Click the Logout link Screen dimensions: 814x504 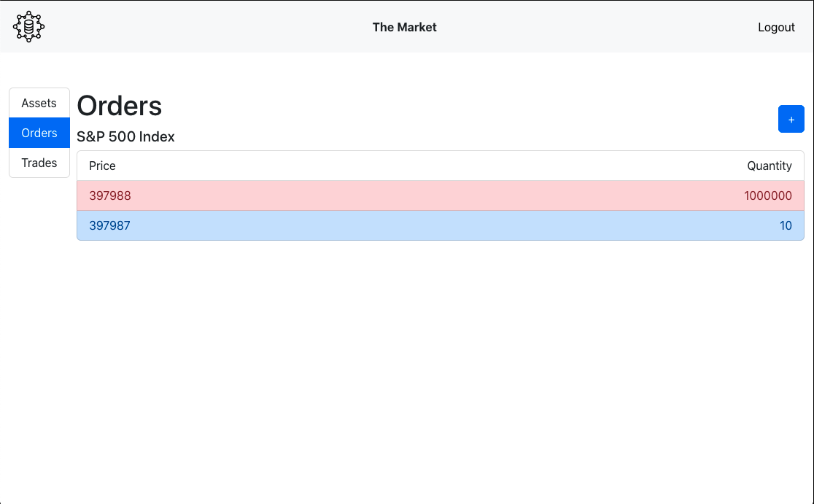(776, 27)
